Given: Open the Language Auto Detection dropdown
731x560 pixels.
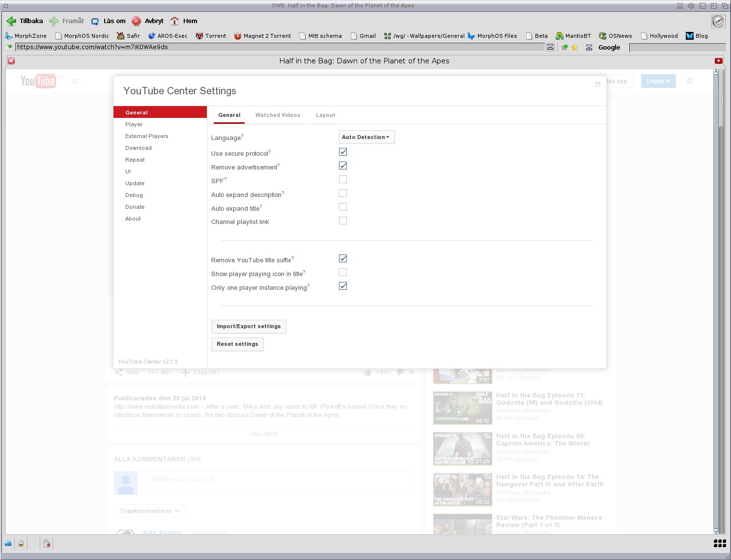Looking at the screenshot, I should 367,137.
